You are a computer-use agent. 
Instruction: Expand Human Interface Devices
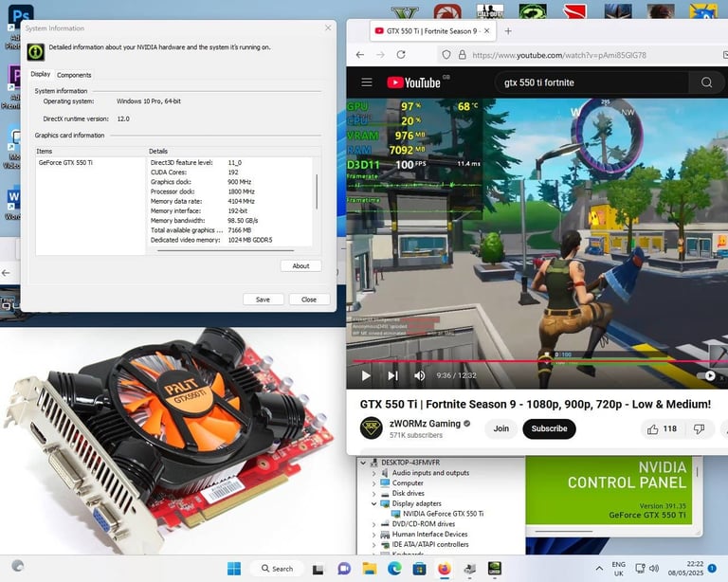[374, 535]
